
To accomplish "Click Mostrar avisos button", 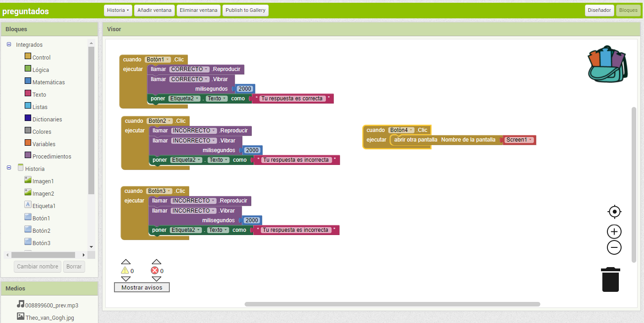I will [142, 287].
